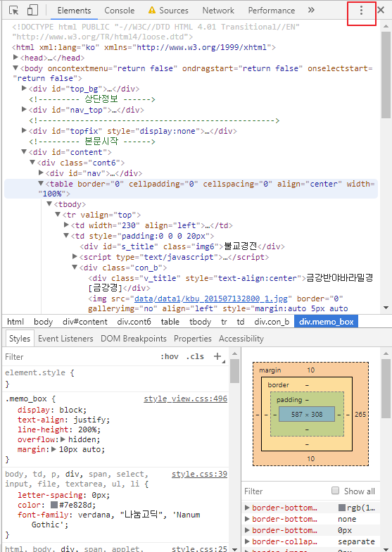392x552 pixels.
Task: Open the Properties subtab
Action: [x=193, y=339]
